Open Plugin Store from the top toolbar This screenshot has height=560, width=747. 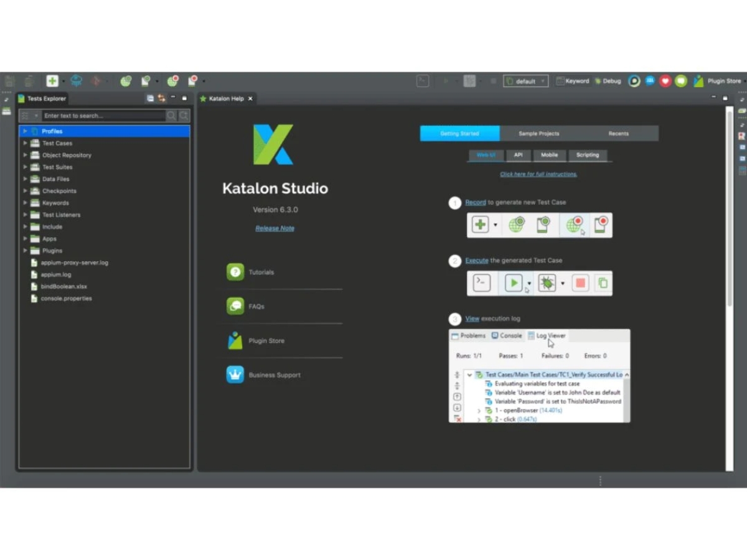pos(718,81)
